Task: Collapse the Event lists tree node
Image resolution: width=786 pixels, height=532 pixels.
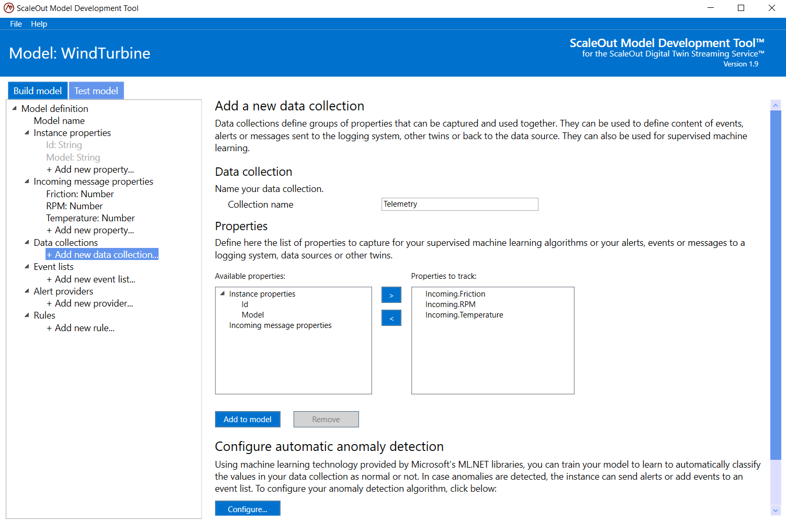Action: pos(27,267)
